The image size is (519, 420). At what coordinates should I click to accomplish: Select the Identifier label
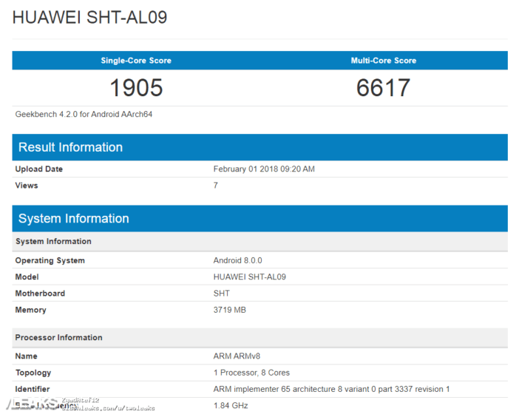(33, 389)
